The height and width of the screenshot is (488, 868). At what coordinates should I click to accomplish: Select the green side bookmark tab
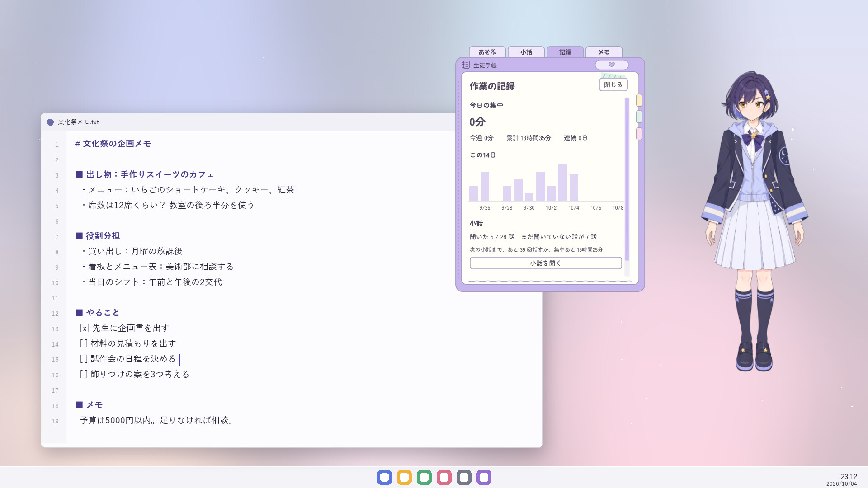(x=639, y=117)
